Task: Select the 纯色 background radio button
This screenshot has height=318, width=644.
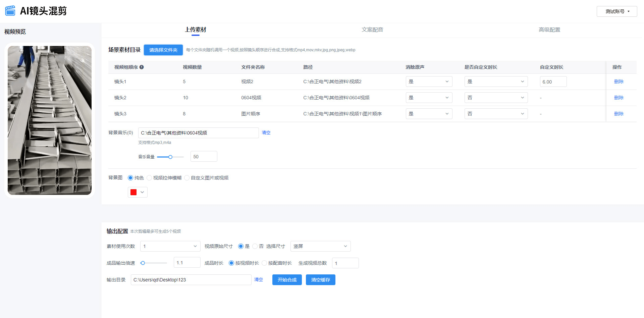Action: coord(130,178)
